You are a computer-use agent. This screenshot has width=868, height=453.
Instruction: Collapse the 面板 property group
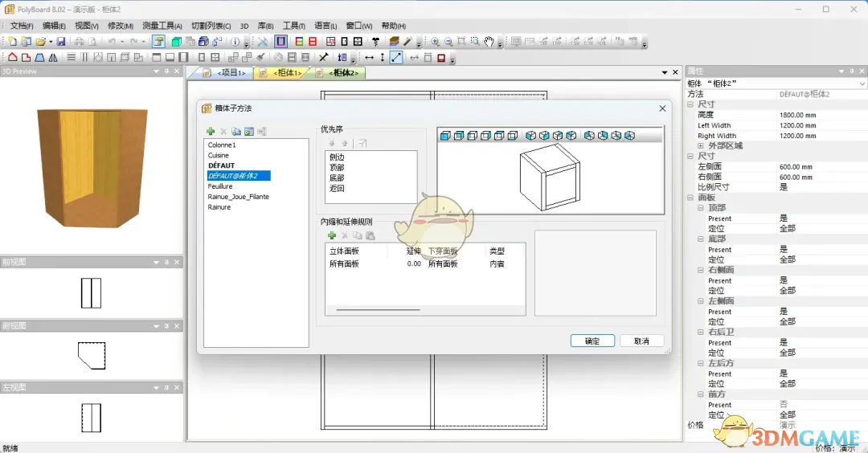pos(690,198)
